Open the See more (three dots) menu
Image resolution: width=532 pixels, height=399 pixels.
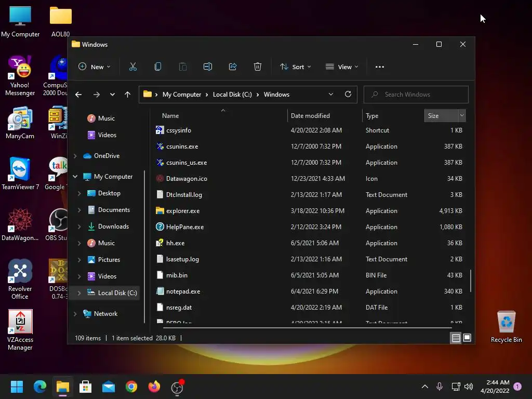click(380, 67)
